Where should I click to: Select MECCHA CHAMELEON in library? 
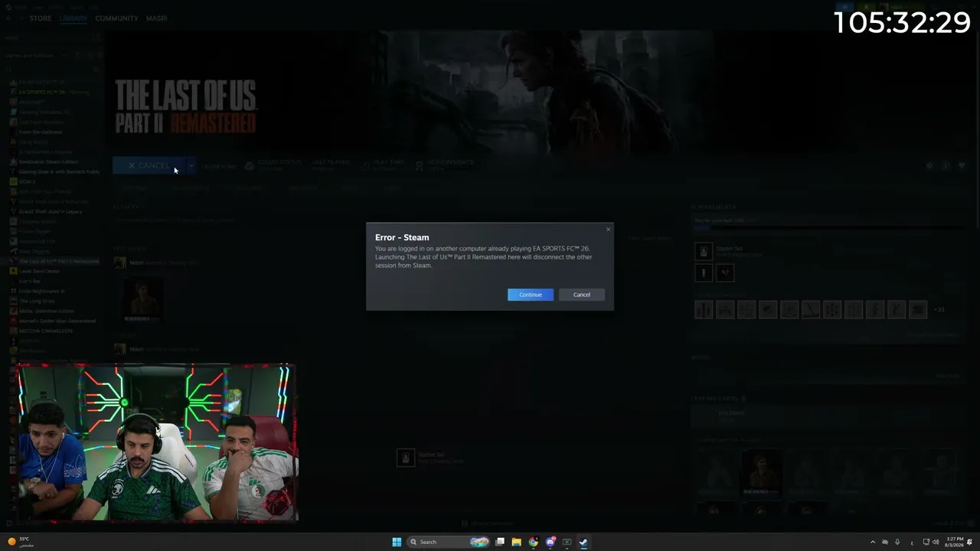[x=54, y=331]
